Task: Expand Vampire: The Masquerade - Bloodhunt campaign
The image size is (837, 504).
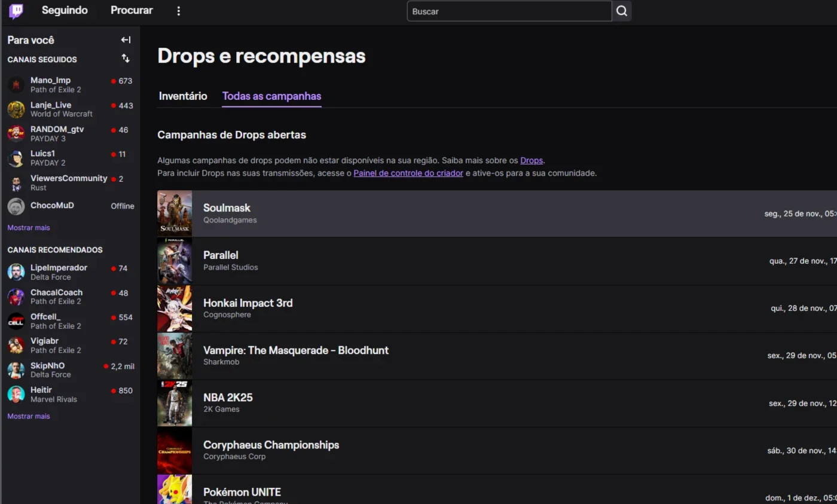Action: pyautogui.click(x=497, y=356)
